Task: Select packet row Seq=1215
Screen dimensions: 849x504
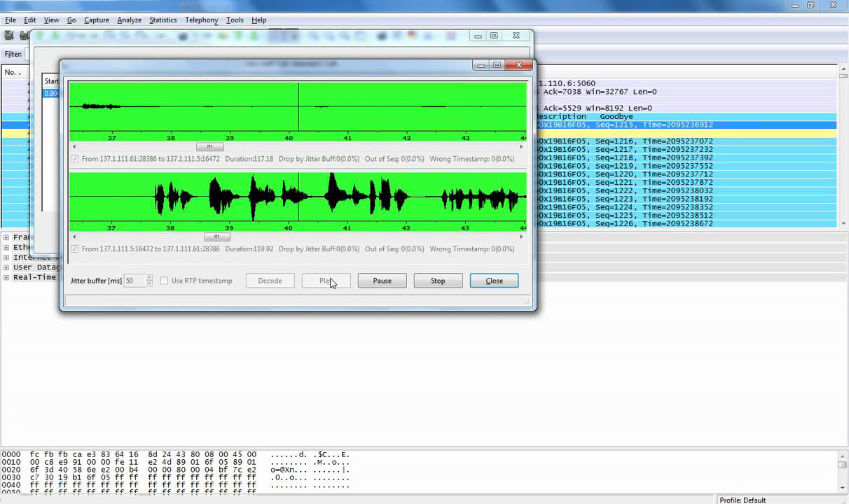Action: (686, 125)
